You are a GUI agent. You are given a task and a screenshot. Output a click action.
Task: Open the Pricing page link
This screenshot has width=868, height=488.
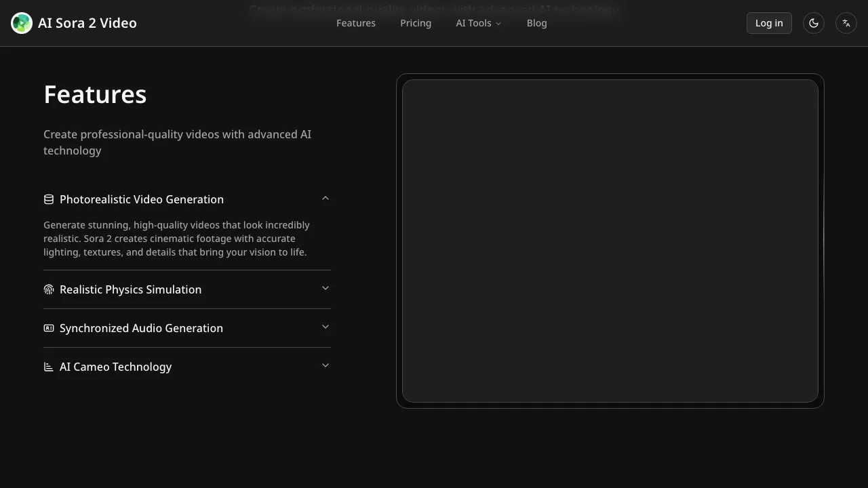point(416,23)
